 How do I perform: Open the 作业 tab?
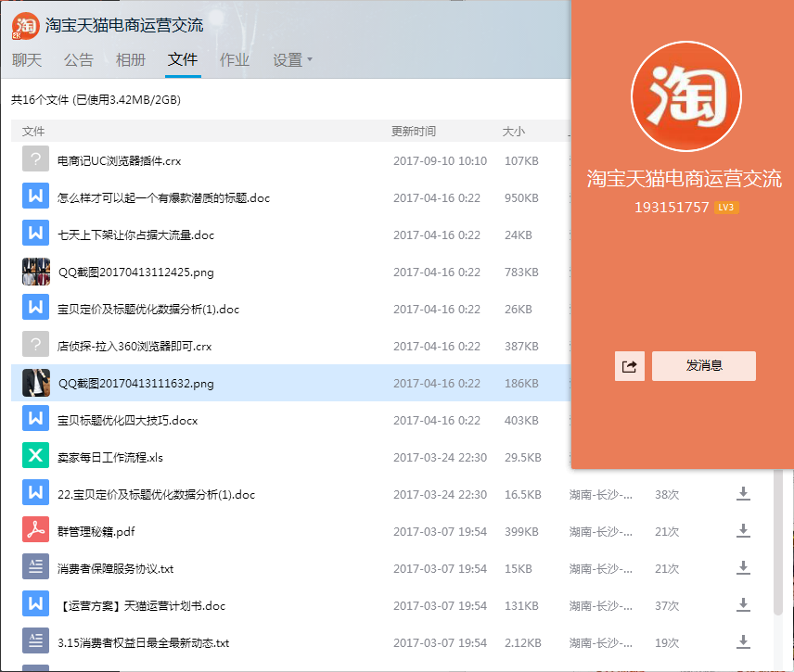(x=235, y=60)
